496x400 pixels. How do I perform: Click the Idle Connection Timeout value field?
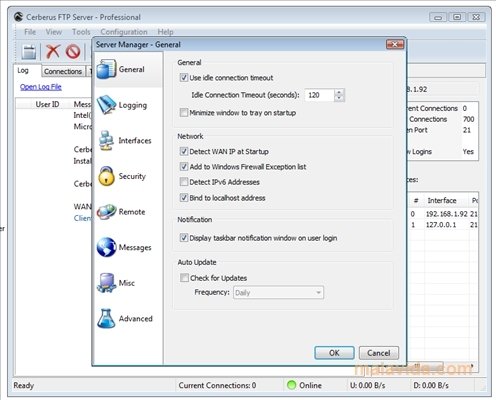point(319,95)
